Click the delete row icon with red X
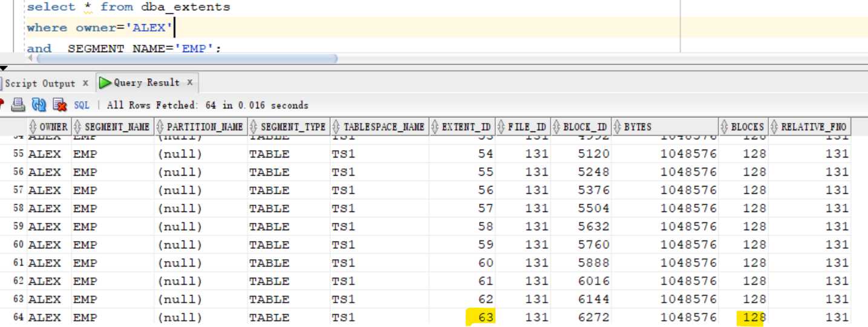 [60, 105]
